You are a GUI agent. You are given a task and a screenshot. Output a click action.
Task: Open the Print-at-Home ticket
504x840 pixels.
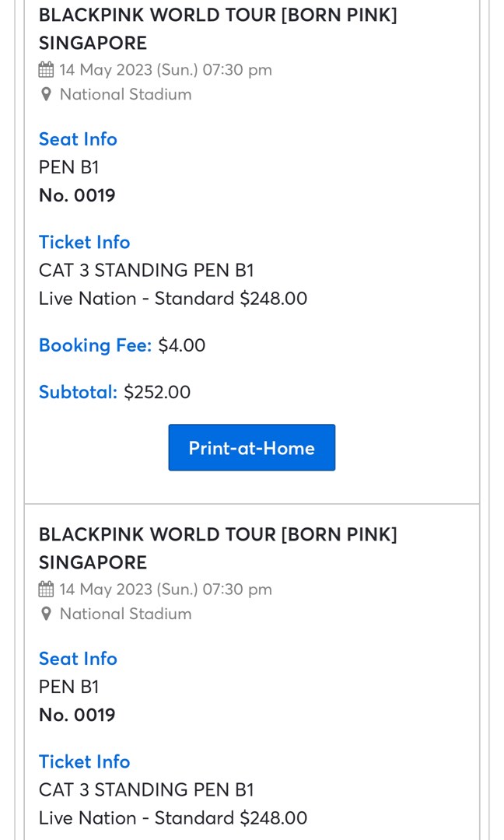[x=251, y=447]
